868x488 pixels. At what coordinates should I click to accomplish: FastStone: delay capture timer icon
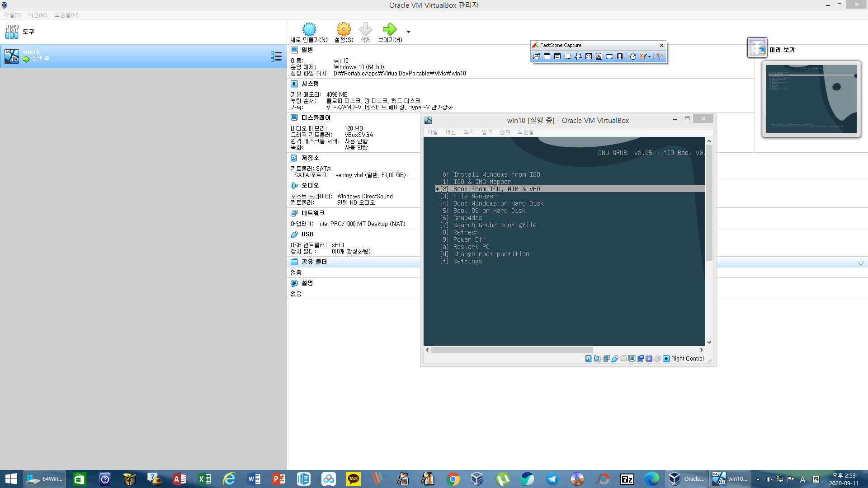click(633, 56)
